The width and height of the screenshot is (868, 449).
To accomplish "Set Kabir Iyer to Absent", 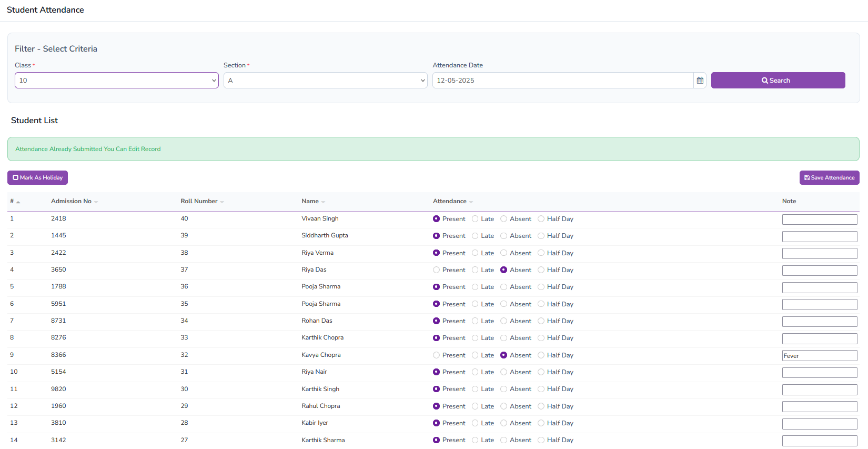I will 503,423.
